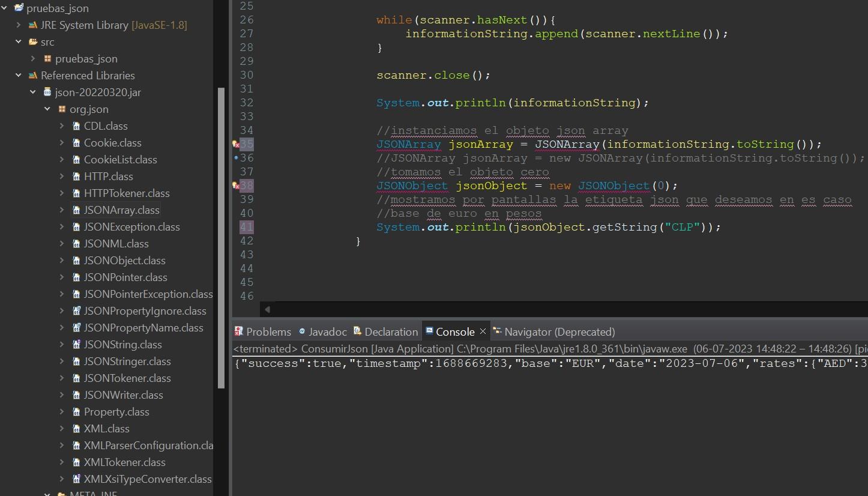Select CookieList.class in the tree
Viewport: 868px width, 496px height.
coord(120,160)
